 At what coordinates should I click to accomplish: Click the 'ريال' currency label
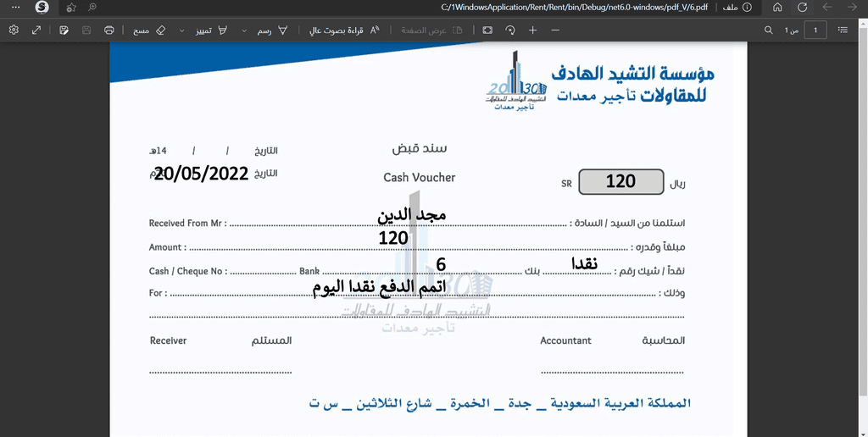pos(677,185)
